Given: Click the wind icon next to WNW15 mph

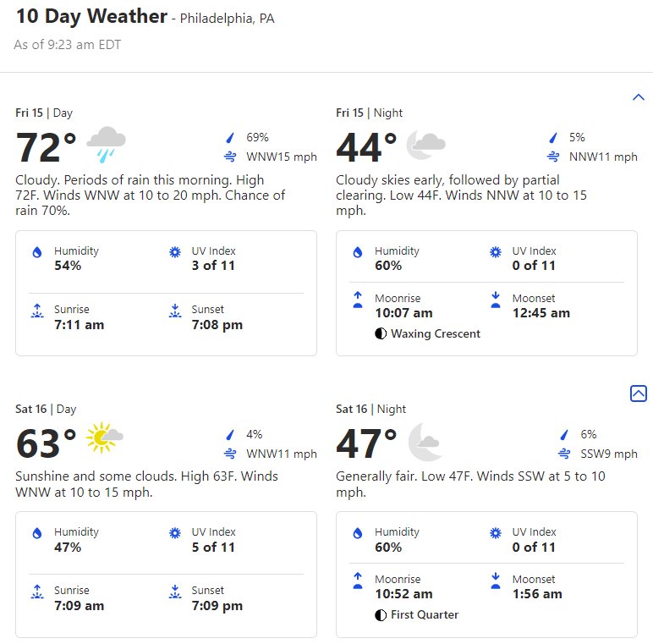Looking at the screenshot, I should coord(230,157).
